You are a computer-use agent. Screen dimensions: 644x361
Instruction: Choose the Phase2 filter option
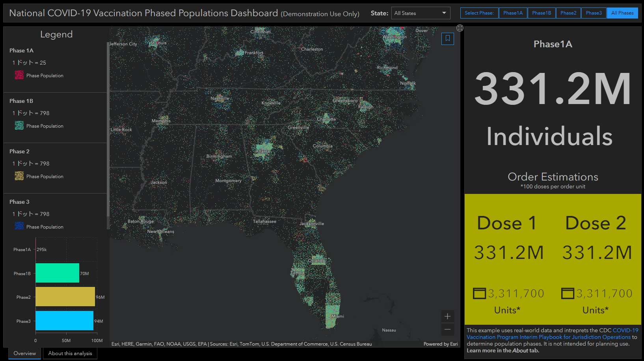pyautogui.click(x=568, y=13)
